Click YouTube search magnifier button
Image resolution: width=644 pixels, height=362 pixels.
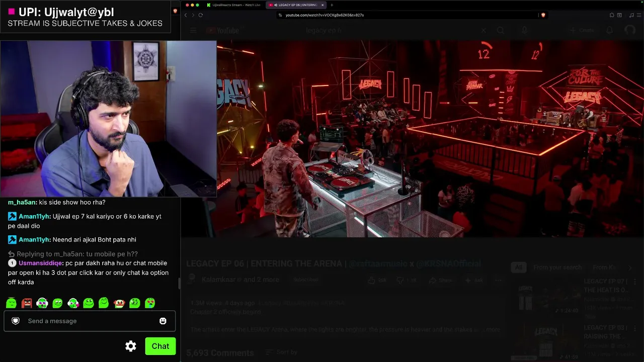501,30
